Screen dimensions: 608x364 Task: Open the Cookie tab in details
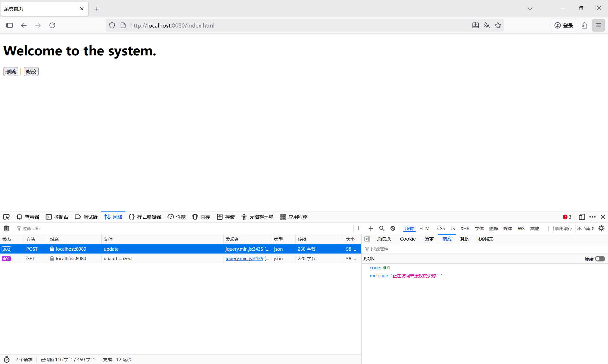click(x=408, y=239)
